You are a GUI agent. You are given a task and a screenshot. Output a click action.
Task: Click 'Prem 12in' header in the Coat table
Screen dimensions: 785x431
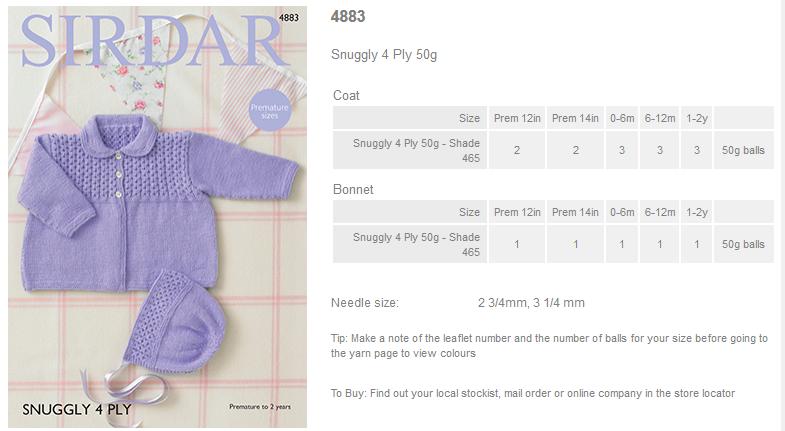[516, 118]
